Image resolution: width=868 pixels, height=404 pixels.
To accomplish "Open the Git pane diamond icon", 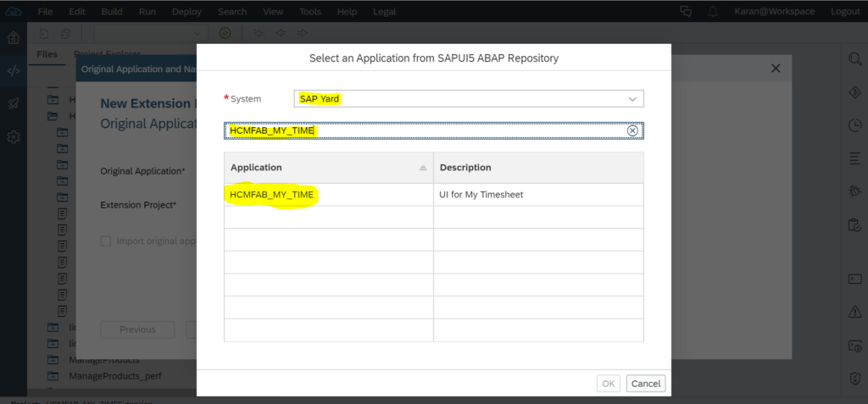I will point(854,91).
